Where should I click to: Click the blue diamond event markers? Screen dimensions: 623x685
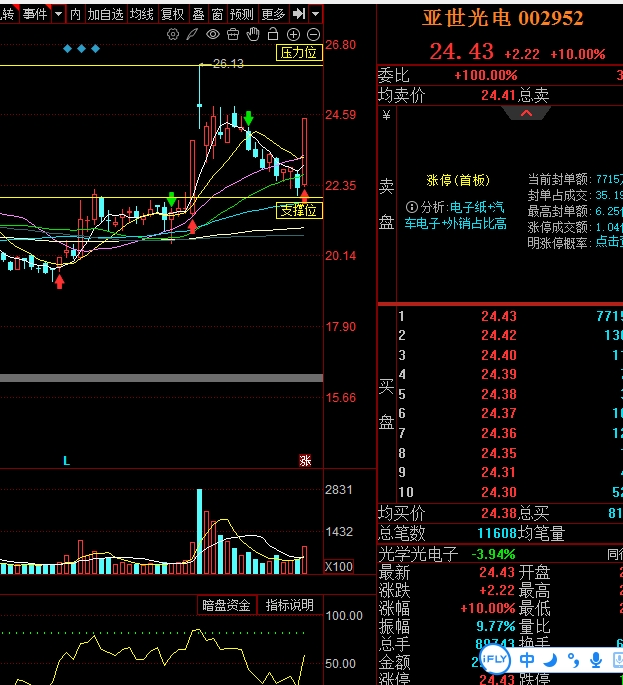coord(81,48)
